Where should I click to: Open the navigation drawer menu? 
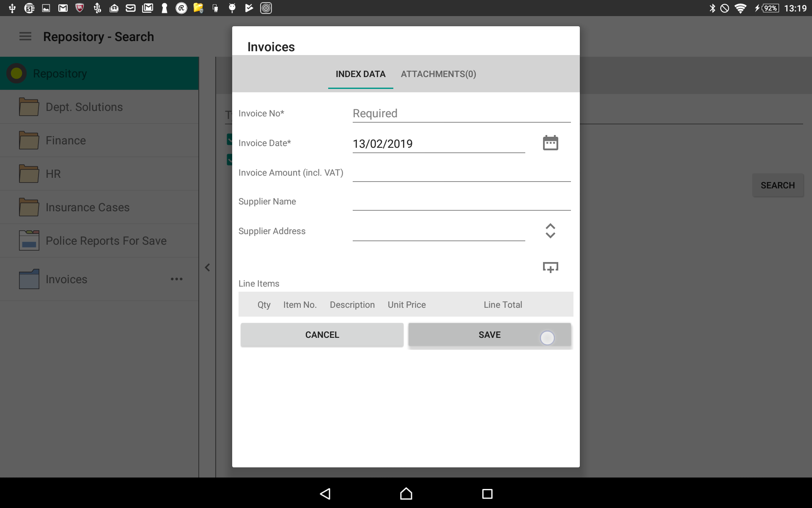point(25,36)
